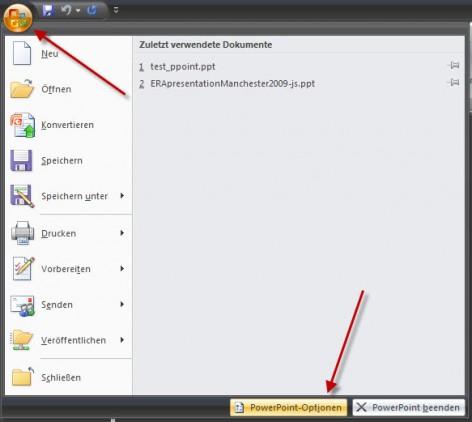
Task: Open the Undo history dropdown arrow
Action: [78, 11]
